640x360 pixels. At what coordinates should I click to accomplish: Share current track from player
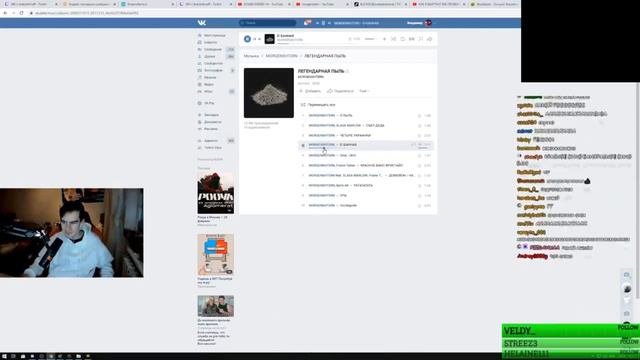click(x=429, y=39)
